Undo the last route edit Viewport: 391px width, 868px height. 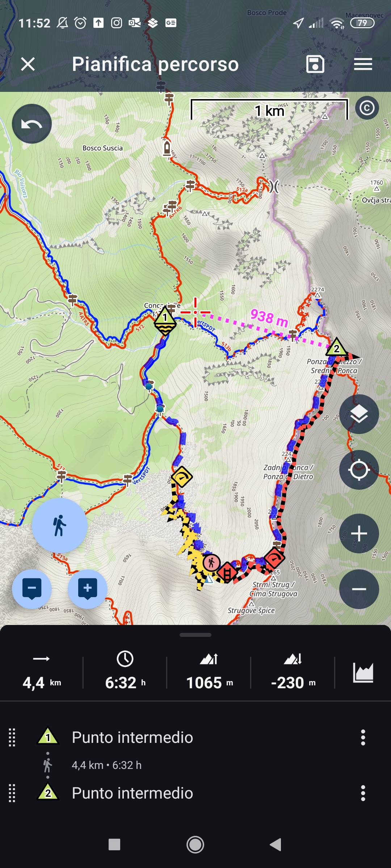(32, 124)
